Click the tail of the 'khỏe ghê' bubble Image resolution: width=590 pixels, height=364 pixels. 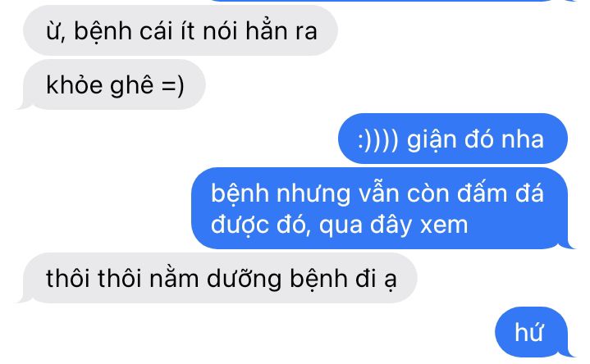pyautogui.click(x=23, y=105)
